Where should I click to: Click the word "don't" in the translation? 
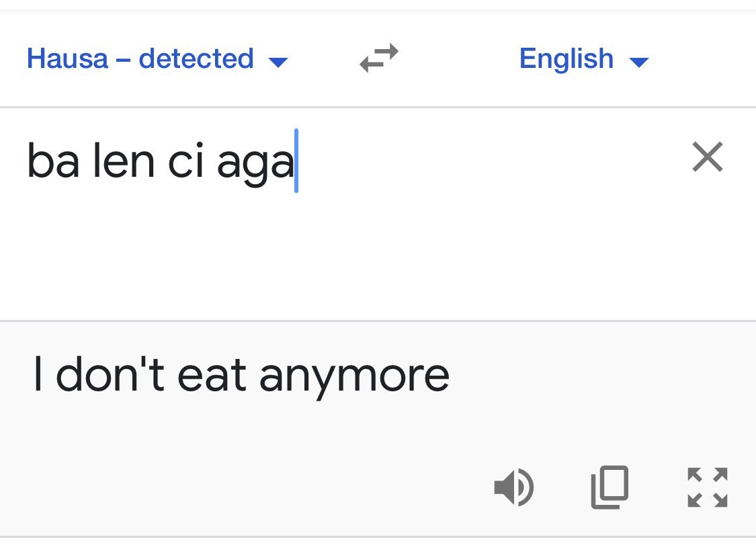point(110,374)
